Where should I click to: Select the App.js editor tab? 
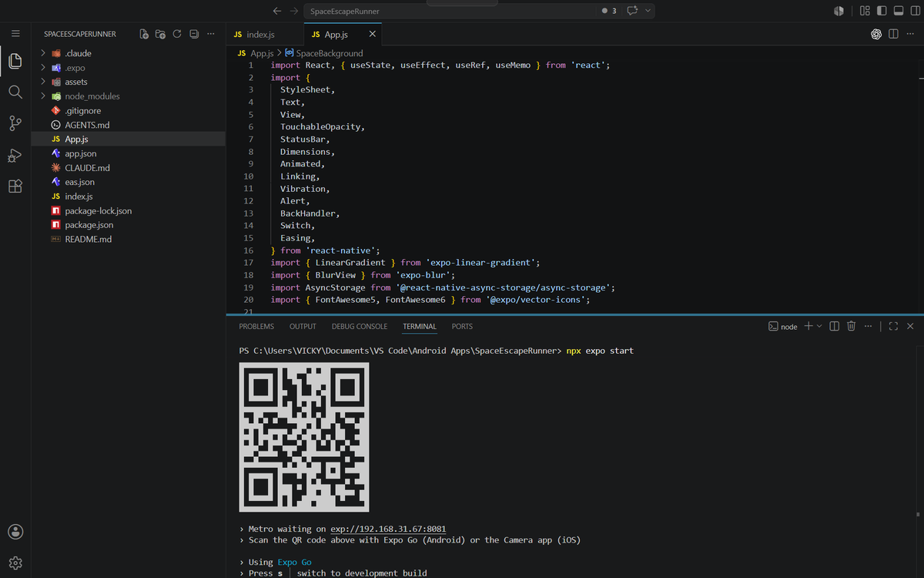(343, 35)
